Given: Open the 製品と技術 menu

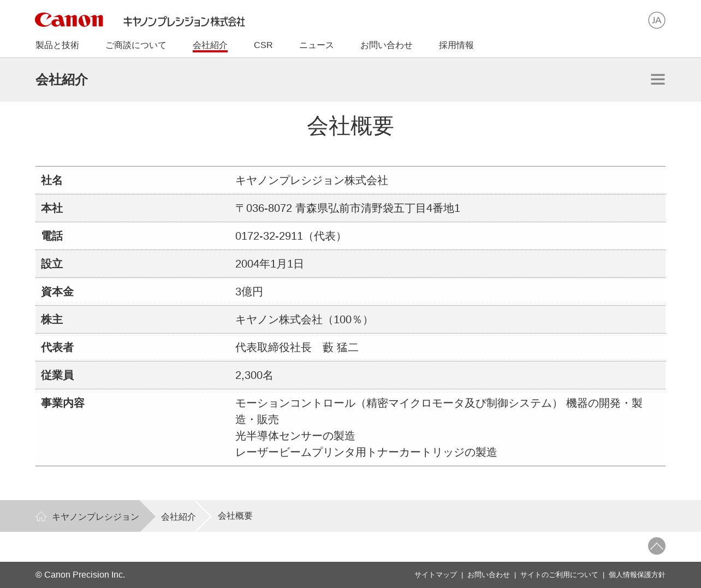Looking at the screenshot, I should point(57,45).
